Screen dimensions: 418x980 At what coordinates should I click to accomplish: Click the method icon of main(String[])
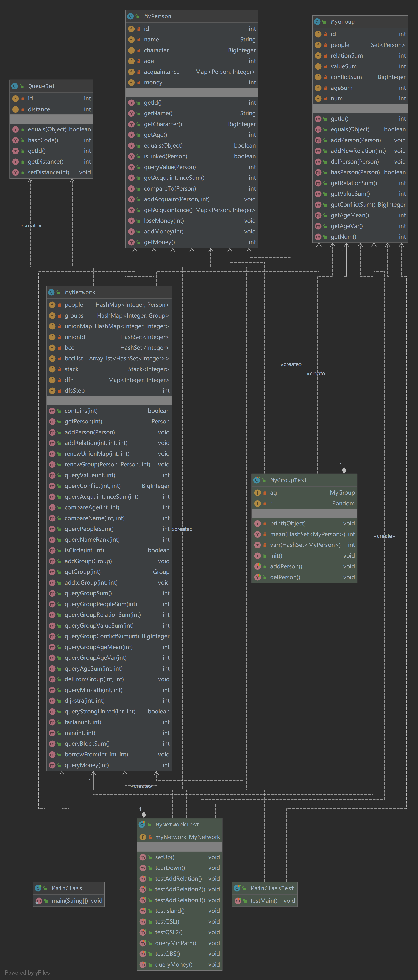click(x=39, y=900)
